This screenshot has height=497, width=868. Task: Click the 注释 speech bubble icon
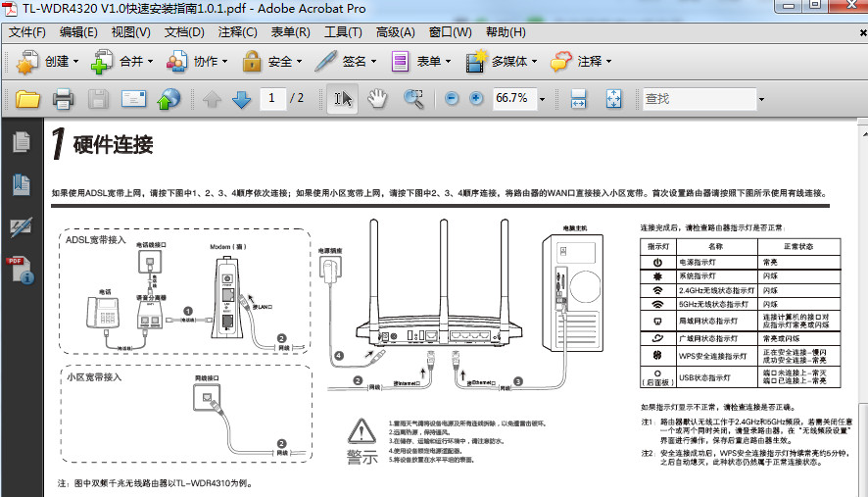(x=560, y=62)
